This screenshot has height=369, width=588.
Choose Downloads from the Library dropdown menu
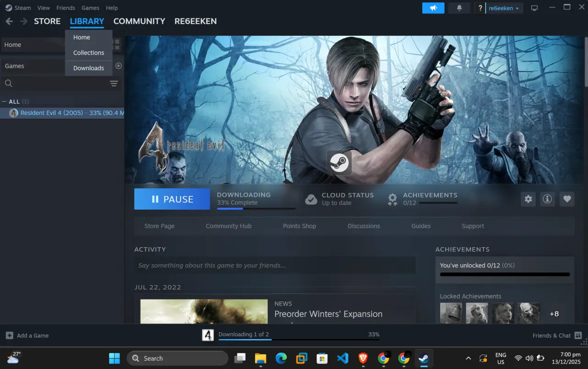click(89, 68)
